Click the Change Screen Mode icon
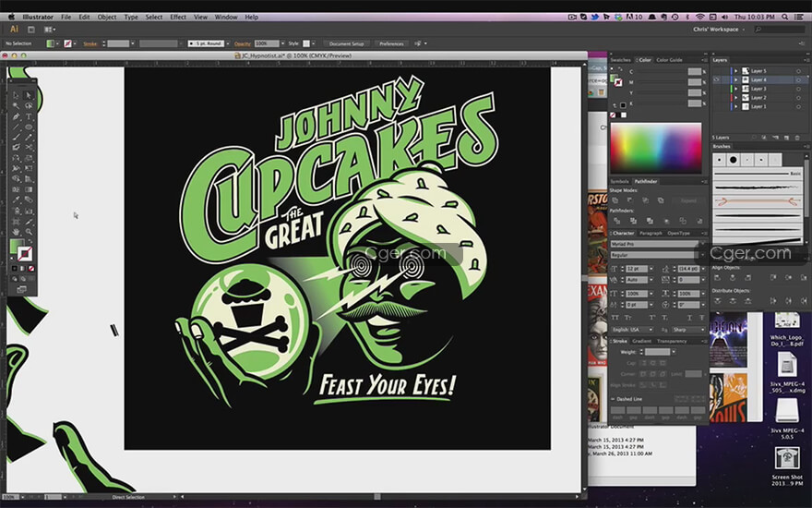 [x=21, y=289]
